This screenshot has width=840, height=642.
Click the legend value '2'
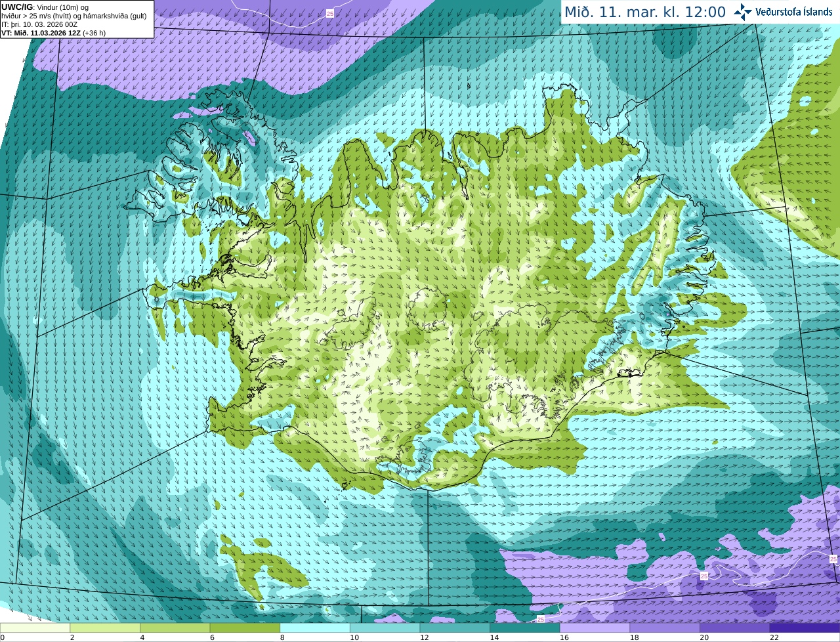pyautogui.click(x=72, y=637)
